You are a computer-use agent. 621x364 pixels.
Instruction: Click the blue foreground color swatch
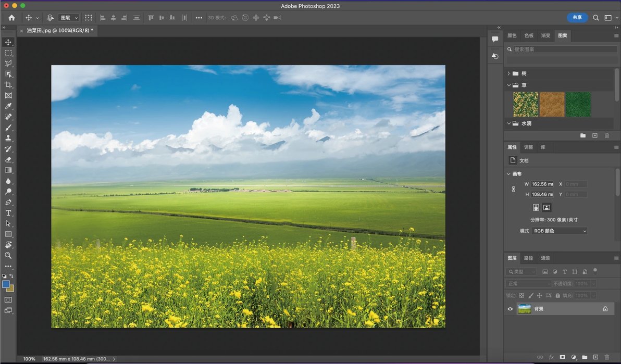[6, 284]
